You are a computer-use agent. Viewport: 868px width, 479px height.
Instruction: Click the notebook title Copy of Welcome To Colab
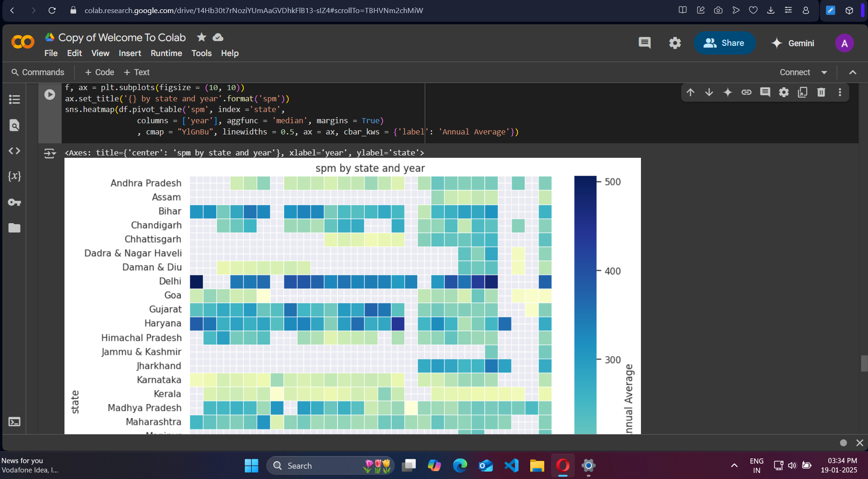122,37
